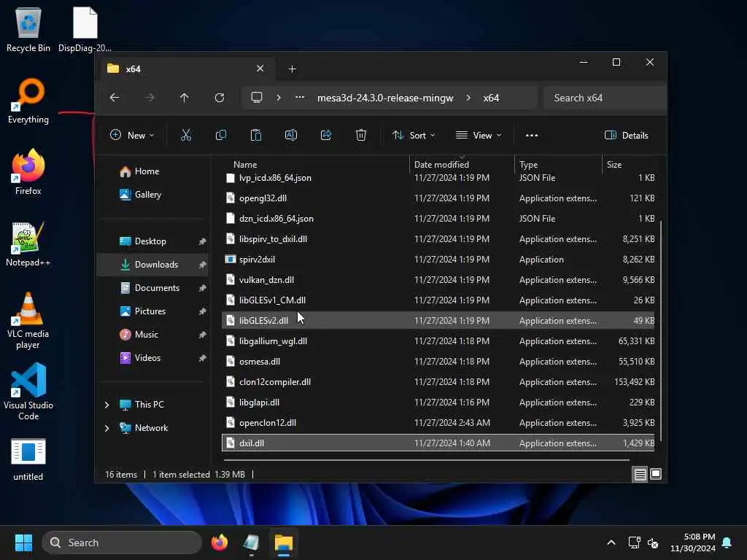
Task: Close the x64 tab
Action: 260,69
